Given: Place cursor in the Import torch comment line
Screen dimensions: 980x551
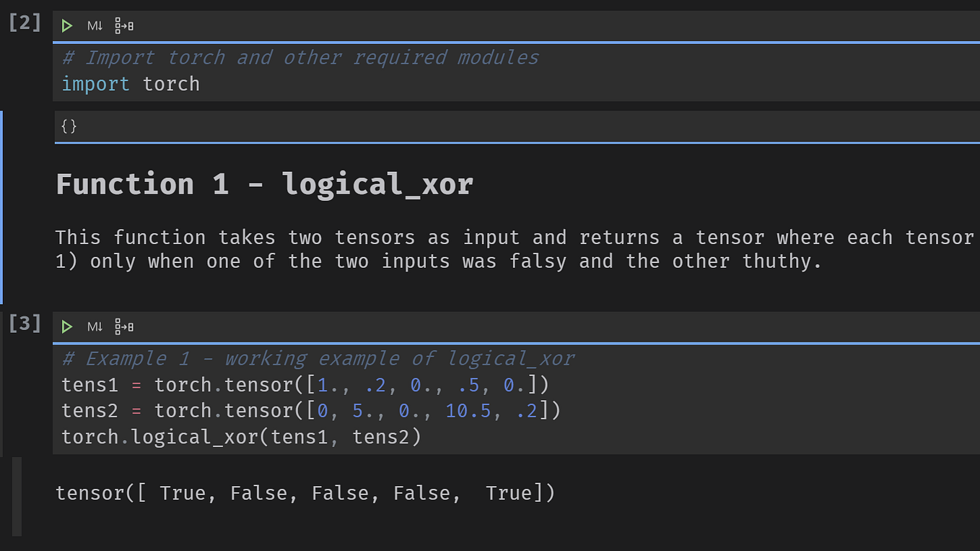Looking at the screenshot, I should 300,58.
